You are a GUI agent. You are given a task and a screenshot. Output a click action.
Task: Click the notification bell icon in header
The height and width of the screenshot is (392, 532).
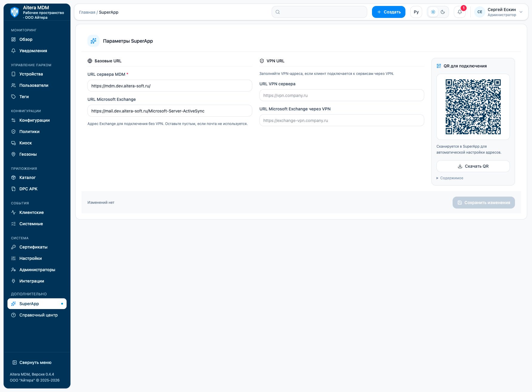(460, 12)
